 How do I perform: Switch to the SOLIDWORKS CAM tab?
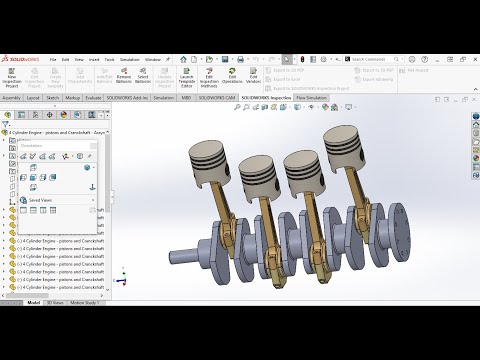(217, 98)
